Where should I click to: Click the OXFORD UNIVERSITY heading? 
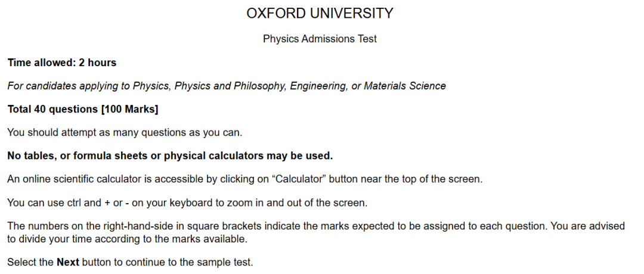320,14
